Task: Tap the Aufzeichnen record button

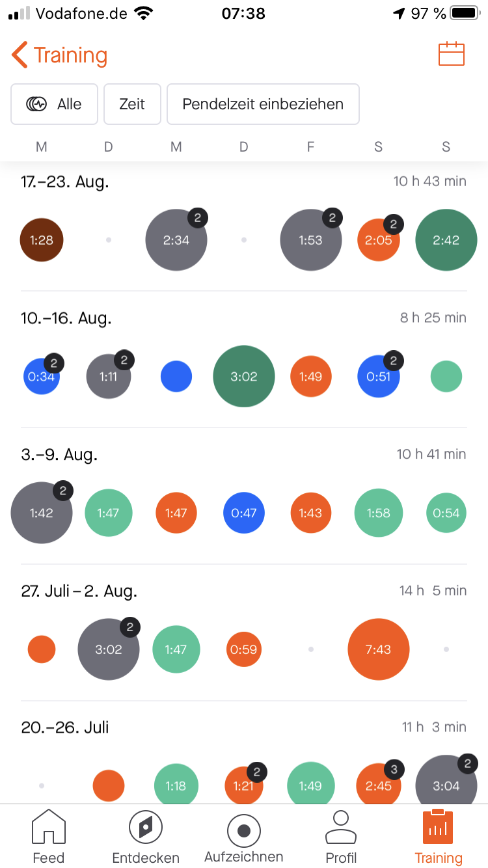Action: coord(244,837)
